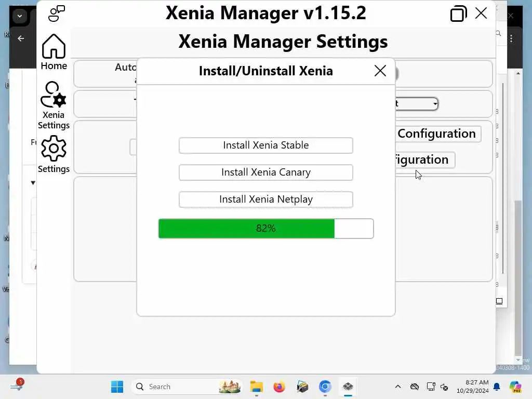Collapse the black triangle expander in background window
Viewport: 532px width, 399px height.
[x=33, y=183]
